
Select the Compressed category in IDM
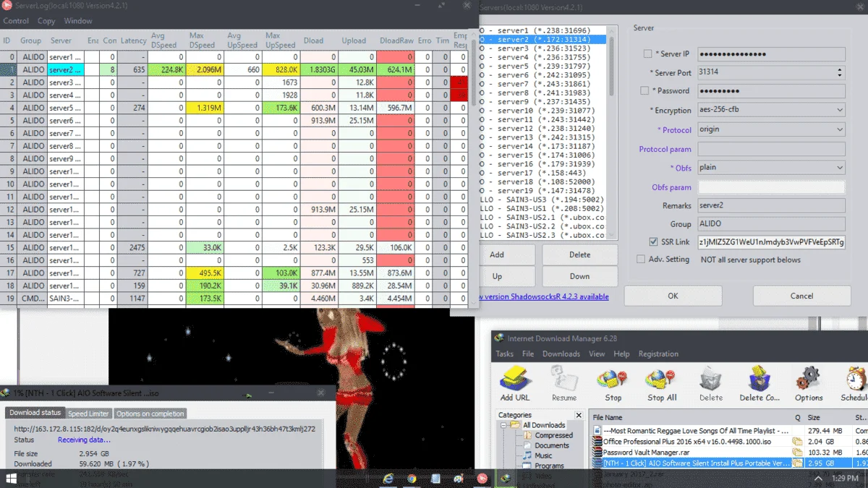coord(553,435)
